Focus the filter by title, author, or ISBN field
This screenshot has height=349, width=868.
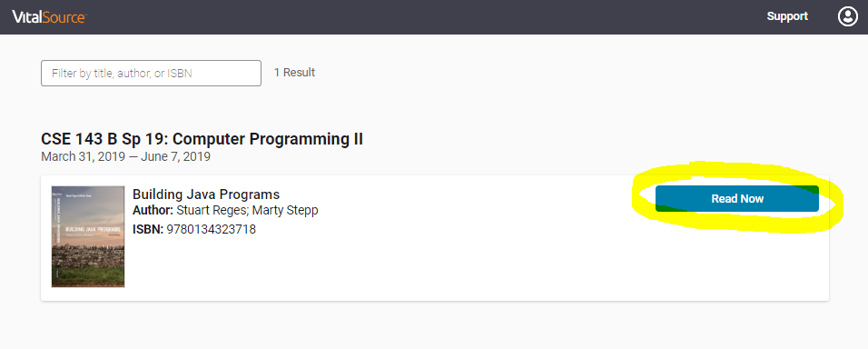[x=151, y=73]
